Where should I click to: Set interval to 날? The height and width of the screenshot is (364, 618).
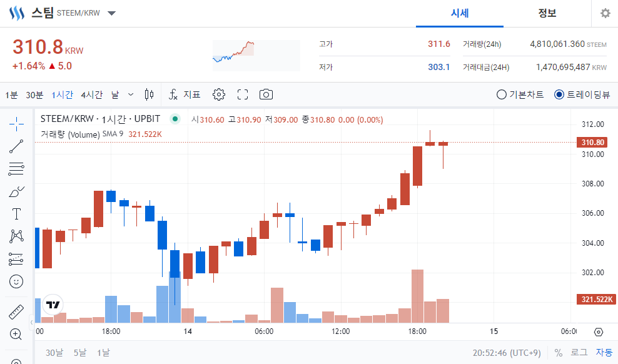[x=115, y=94]
